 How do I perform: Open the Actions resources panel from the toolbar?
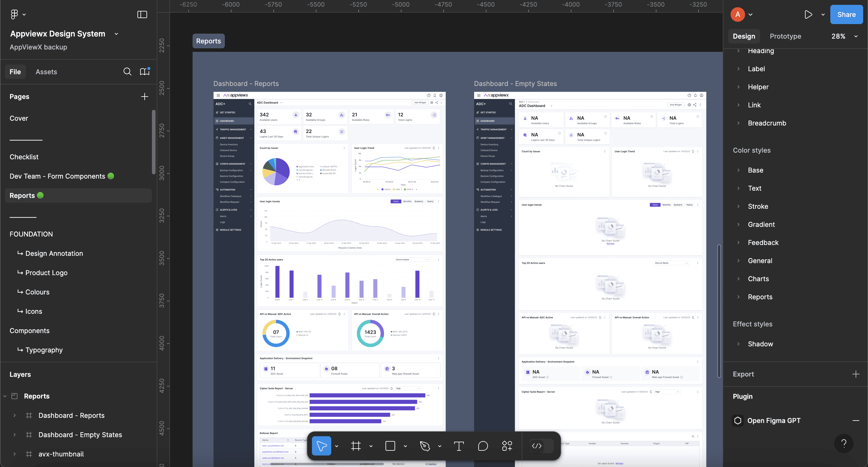[507, 446]
